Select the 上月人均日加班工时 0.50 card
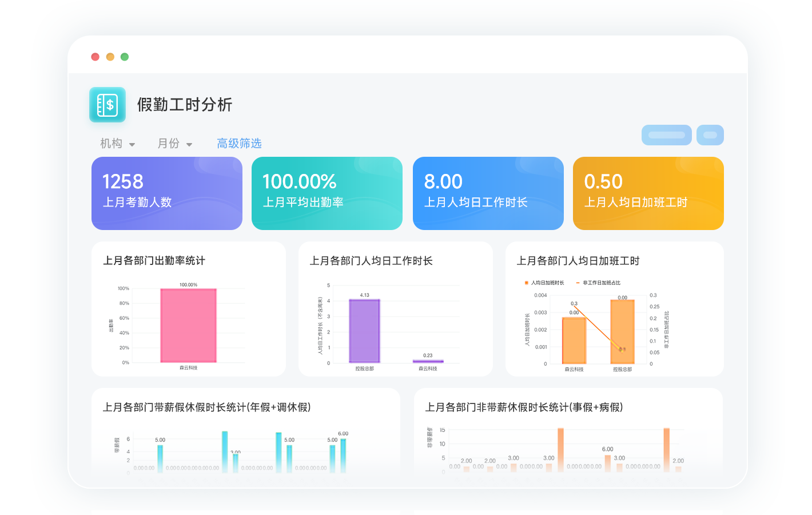The width and height of the screenshot is (812, 515). [648, 193]
